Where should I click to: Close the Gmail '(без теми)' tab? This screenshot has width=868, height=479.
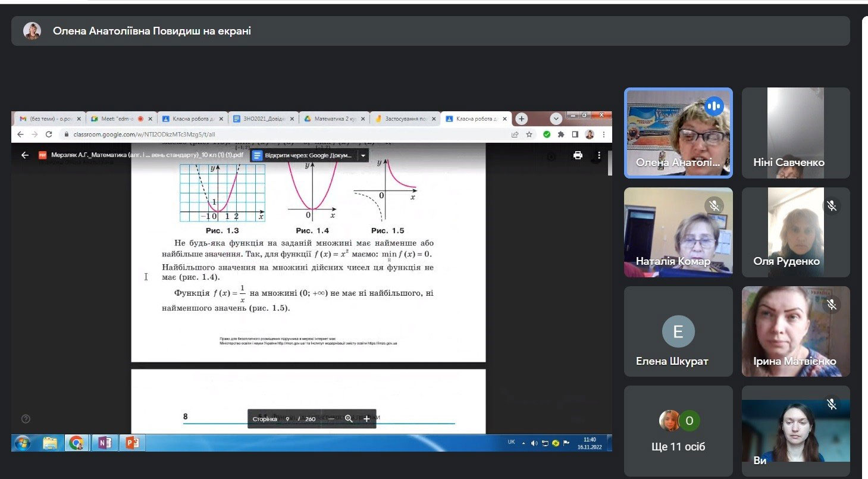click(79, 118)
